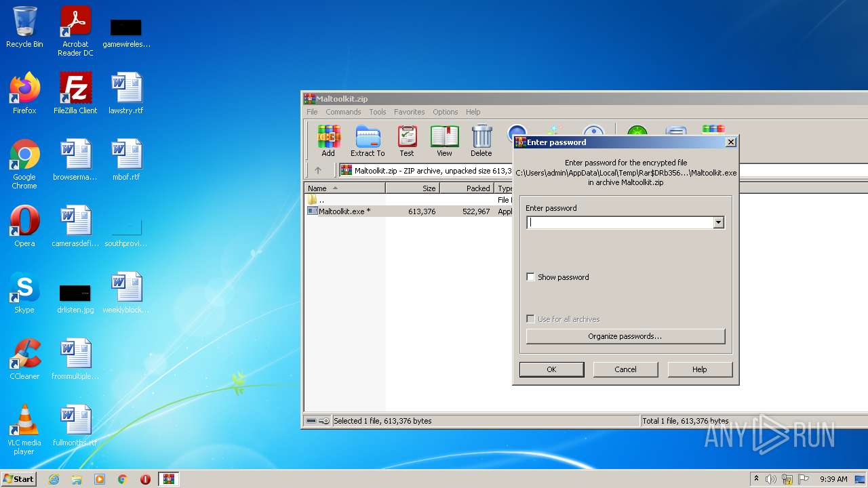Open the Opera desktop icon
The height and width of the screenshot is (488, 868).
point(24,226)
